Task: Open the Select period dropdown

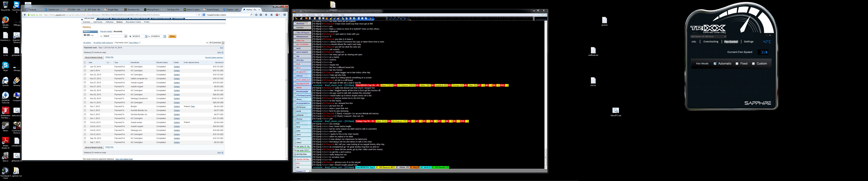Action: click(115, 36)
